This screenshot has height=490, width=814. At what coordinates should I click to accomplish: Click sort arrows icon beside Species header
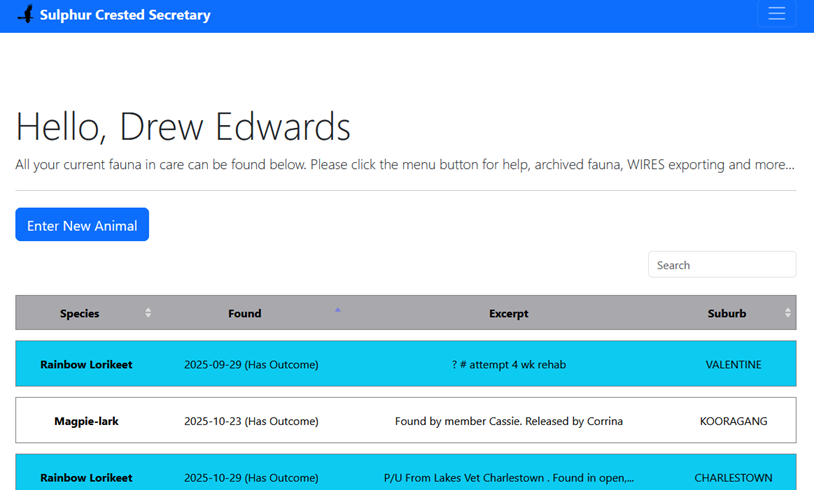(148, 313)
